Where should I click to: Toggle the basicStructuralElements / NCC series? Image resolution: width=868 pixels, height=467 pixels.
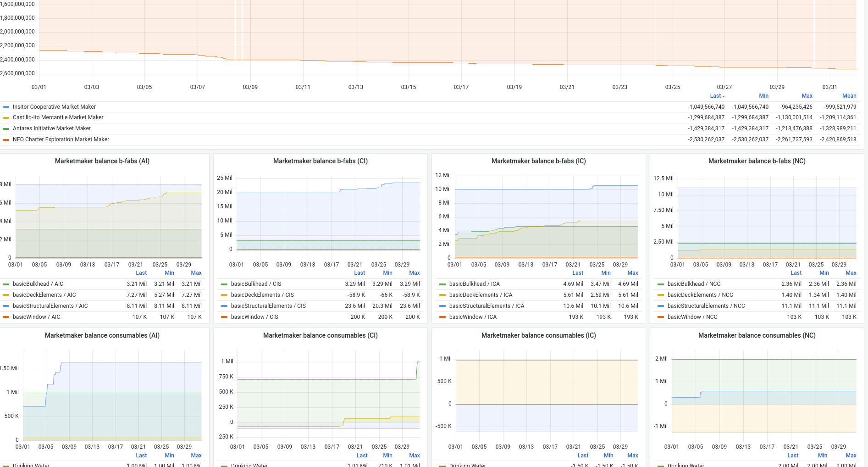point(706,306)
